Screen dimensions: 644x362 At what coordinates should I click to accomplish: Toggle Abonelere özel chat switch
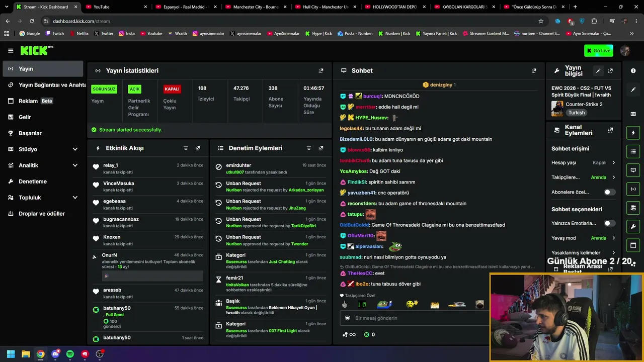coord(609,192)
